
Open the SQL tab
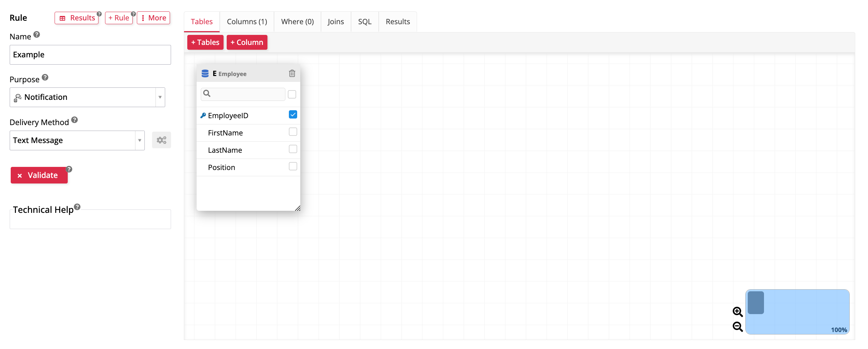[x=365, y=22]
